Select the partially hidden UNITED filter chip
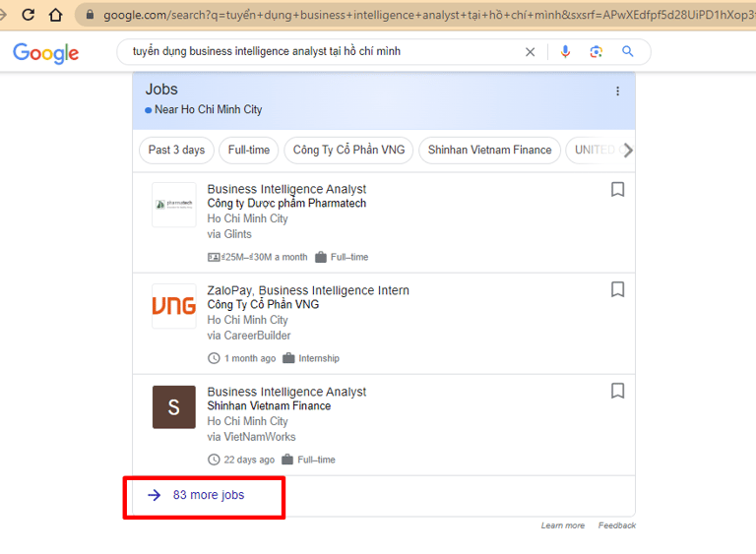 pos(594,150)
